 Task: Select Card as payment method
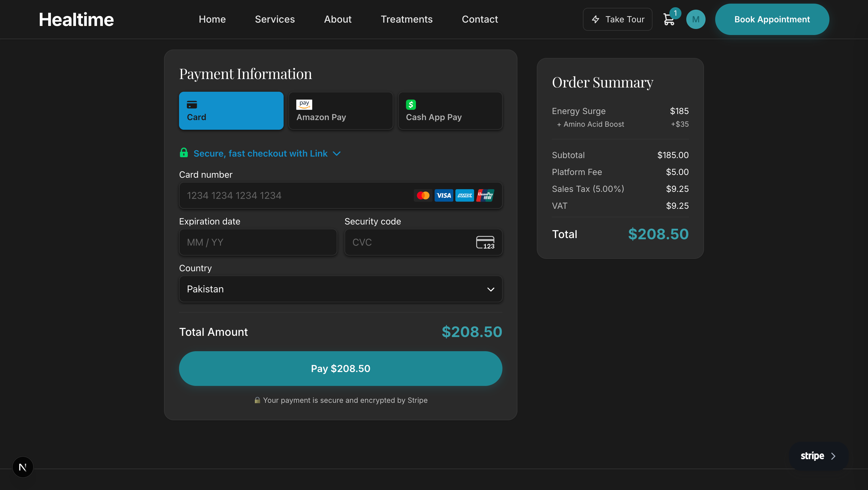tap(231, 111)
